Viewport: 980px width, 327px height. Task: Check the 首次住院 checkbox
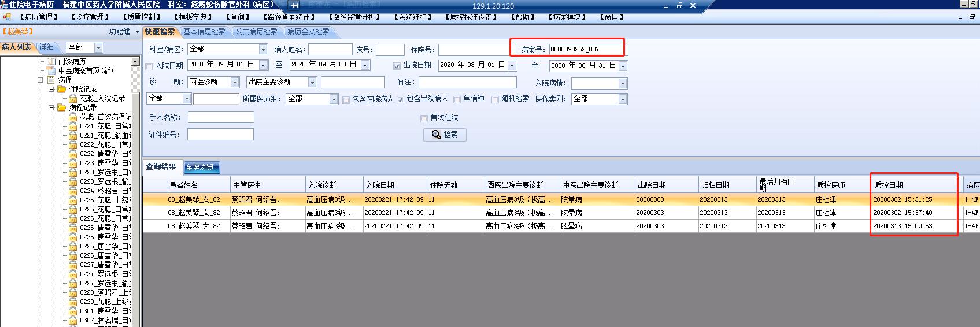[x=424, y=118]
